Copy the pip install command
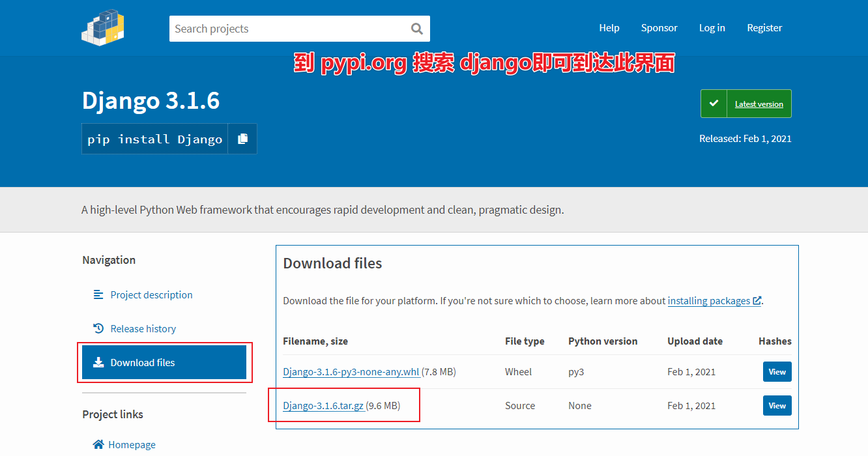This screenshot has height=456, width=868. 242,139
